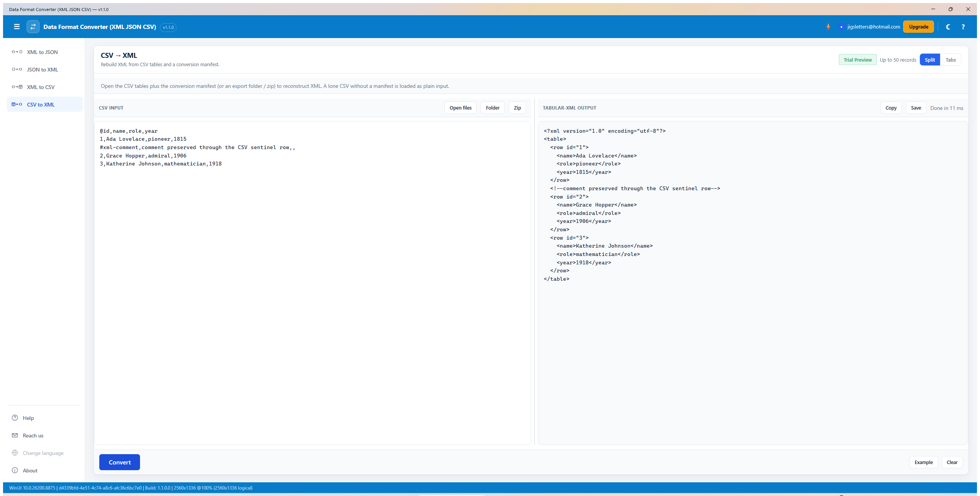
Task: Click the XML comment line in output
Action: click(x=635, y=188)
